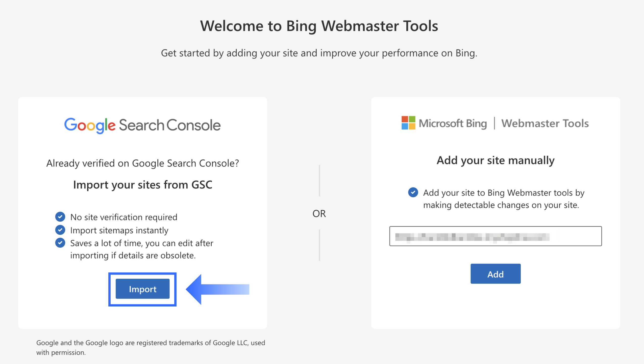
Task: Click checkmark icon beside Saves a lot of time
Action: 60,243
